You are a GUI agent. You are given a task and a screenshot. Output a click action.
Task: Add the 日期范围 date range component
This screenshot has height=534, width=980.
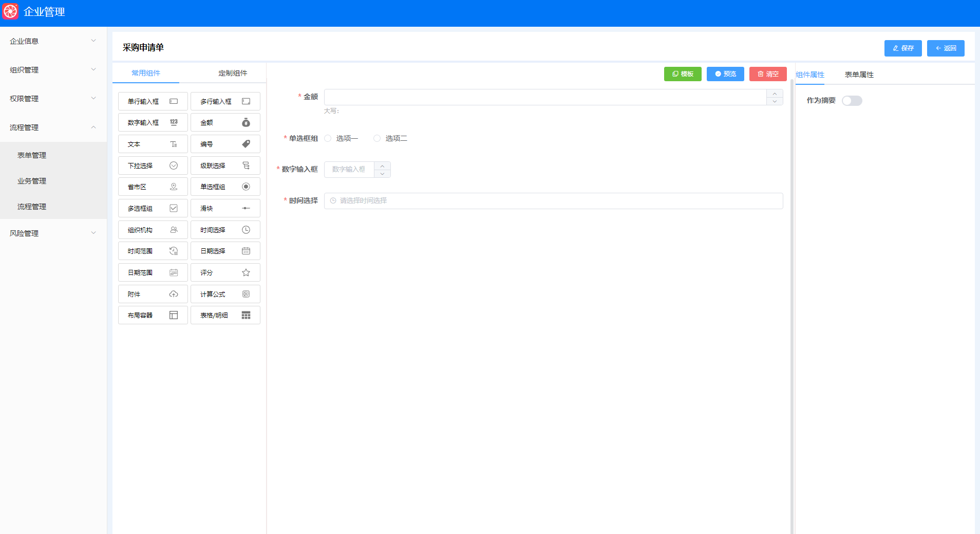(x=153, y=272)
